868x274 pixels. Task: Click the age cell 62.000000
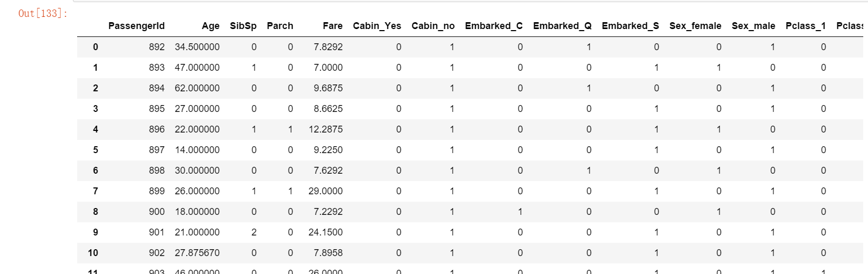[x=197, y=88]
